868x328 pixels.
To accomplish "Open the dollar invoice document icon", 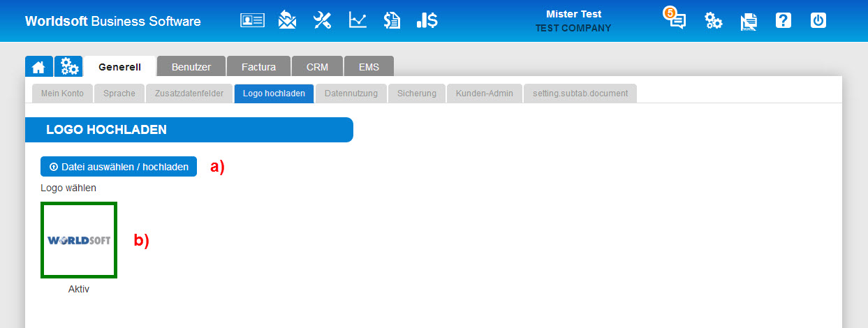I will coord(392,20).
